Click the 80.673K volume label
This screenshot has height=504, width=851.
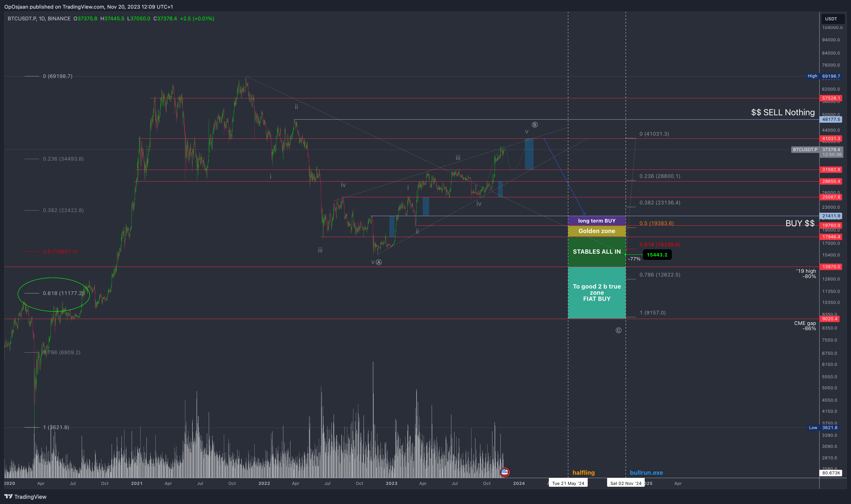[x=831, y=473]
